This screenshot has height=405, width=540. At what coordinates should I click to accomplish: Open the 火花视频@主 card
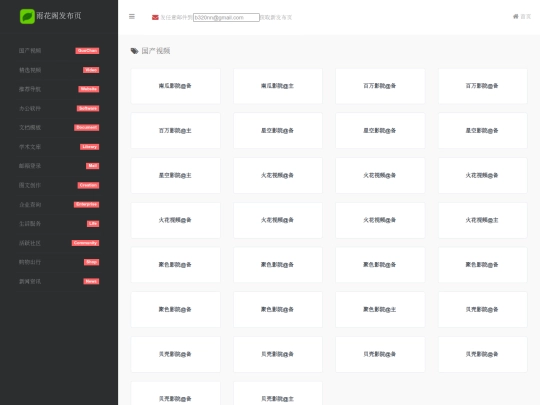pyautogui.click(x=482, y=220)
